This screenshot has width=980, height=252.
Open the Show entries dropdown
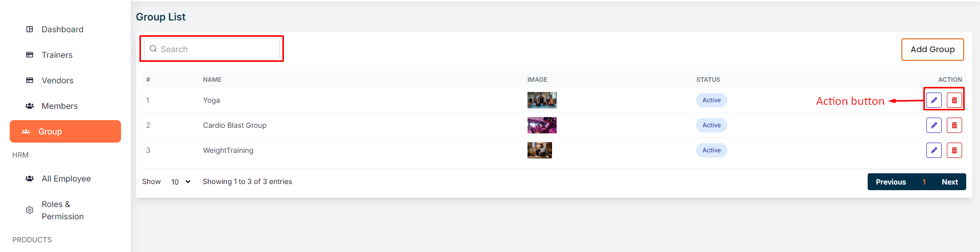pyautogui.click(x=181, y=182)
